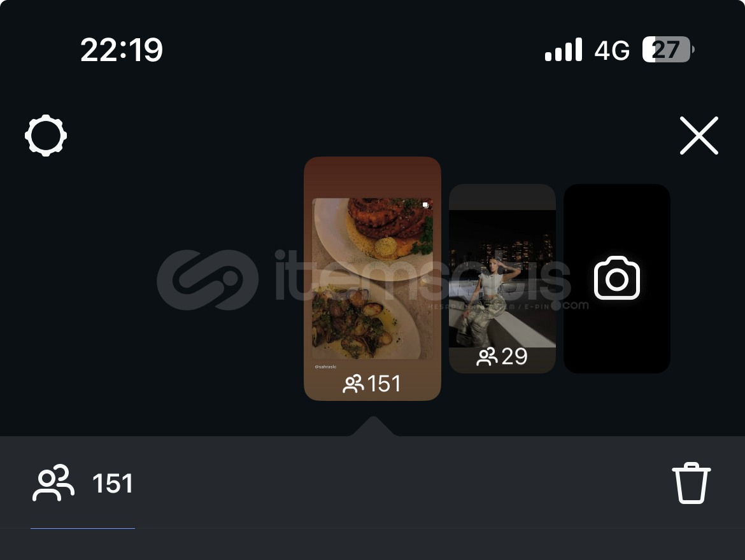745x560 pixels.
Task: Tap people icon on the 29-viewer story
Action: coord(487,357)
